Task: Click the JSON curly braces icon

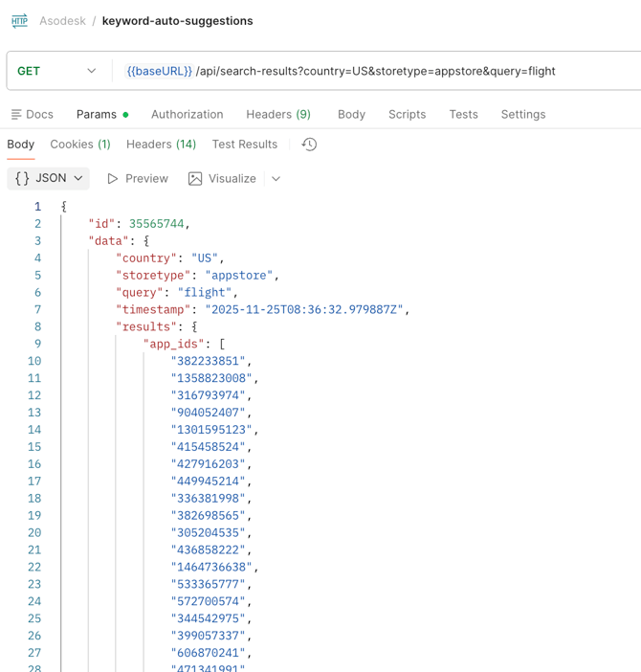Action: click(22, 179)
